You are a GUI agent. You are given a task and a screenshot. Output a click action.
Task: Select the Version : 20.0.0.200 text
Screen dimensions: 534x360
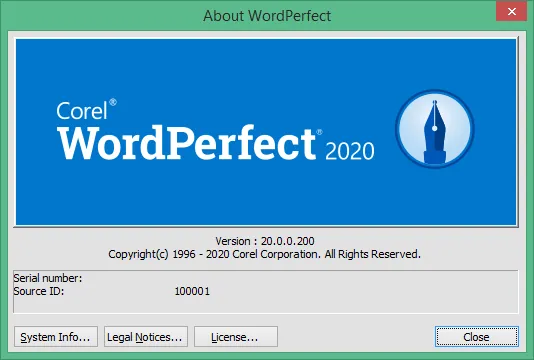(265, 241)
